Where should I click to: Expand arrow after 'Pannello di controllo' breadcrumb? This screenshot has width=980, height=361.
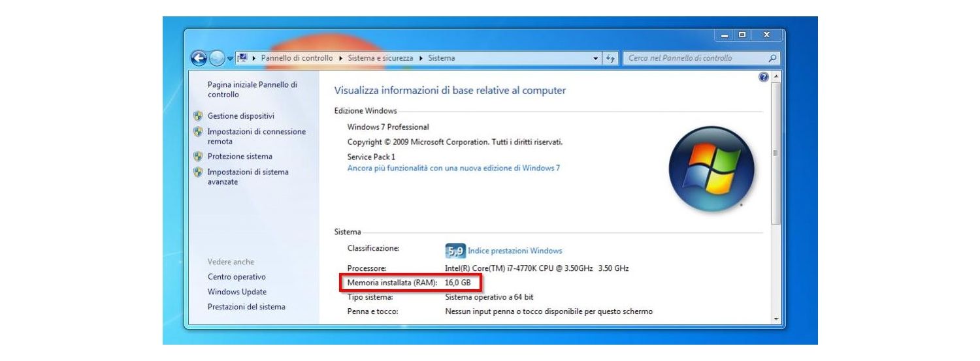coord(340,58)
